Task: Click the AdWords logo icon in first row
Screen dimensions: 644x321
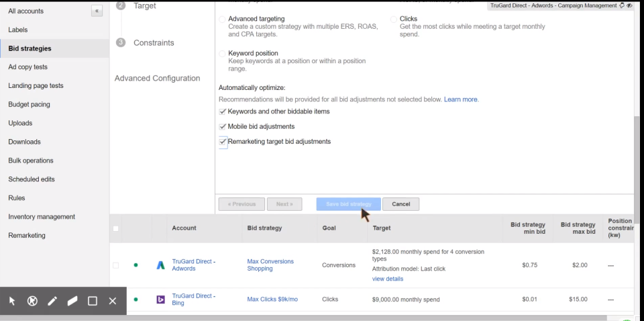Action: [161, 265]
